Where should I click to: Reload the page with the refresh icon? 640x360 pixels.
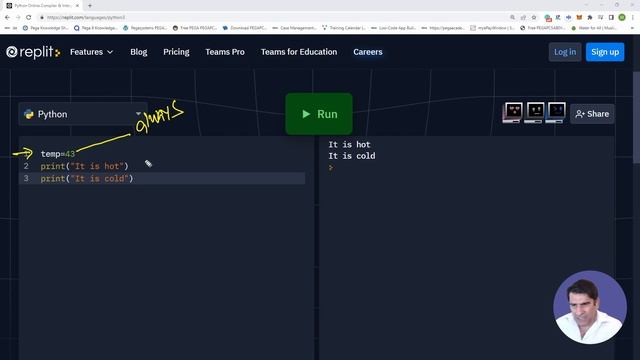pos(29,18)
